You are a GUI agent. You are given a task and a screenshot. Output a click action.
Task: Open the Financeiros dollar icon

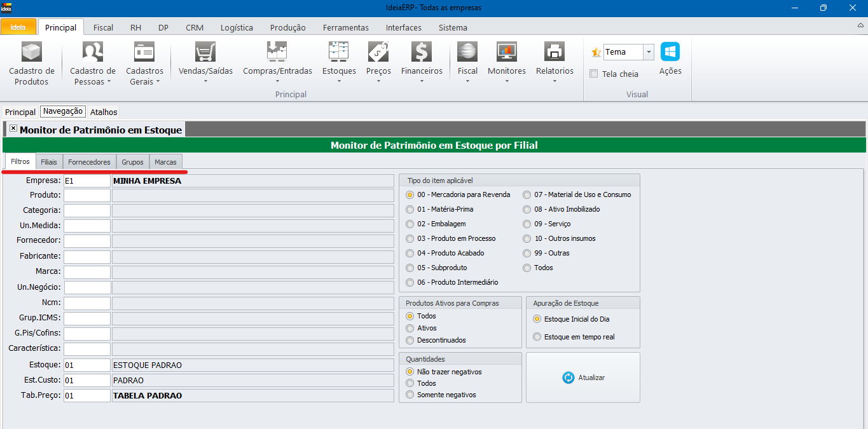click(x=422, y=52)
